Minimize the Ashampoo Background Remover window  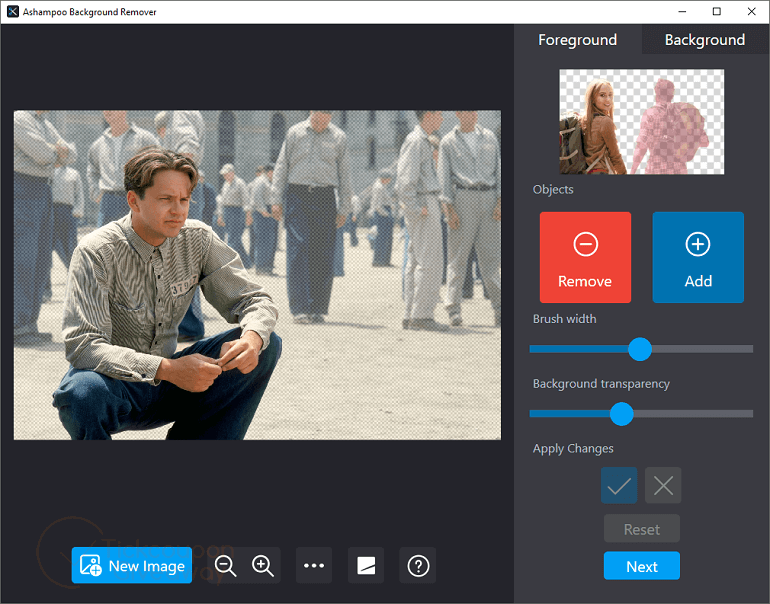tap(682, 11)
